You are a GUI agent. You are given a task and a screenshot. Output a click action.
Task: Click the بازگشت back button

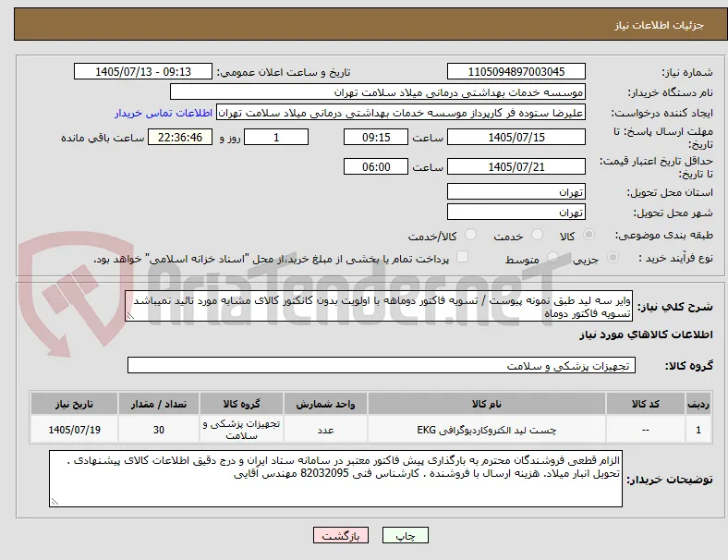click(x=341, y=535)
